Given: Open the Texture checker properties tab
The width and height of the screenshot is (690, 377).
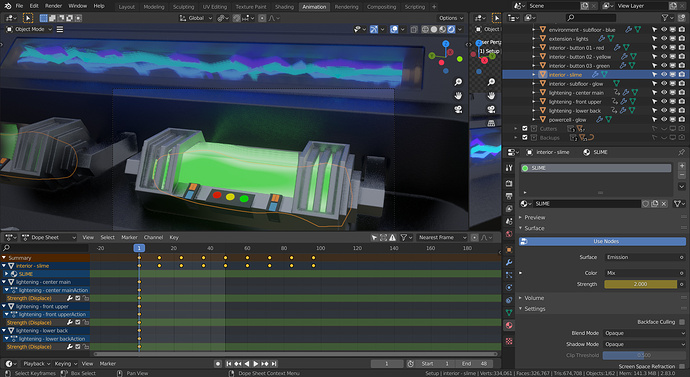Looking at the screenshot, I should click(509, 341).
